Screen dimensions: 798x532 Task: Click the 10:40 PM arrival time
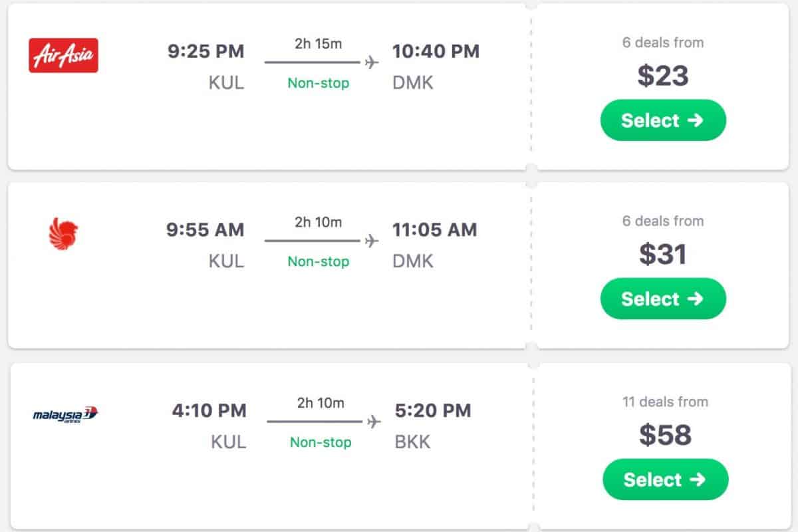click(x=436, y=51)
